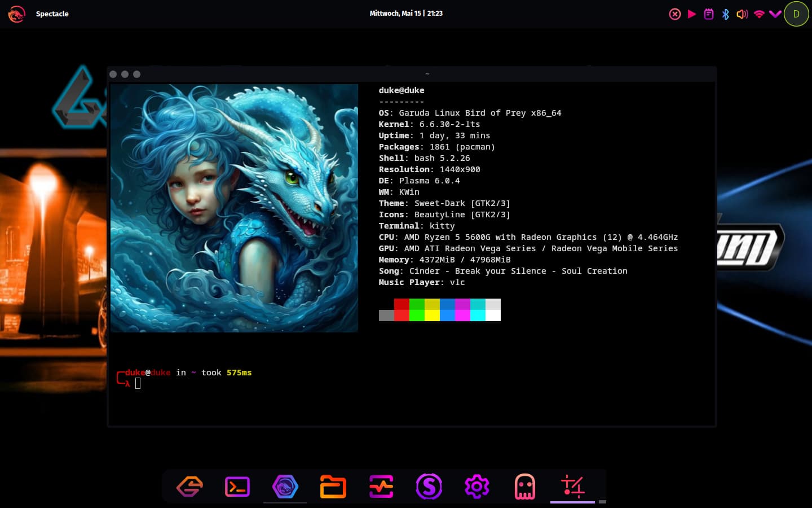This screenshot has width=812, height=508.
Task: Click the Icons: BeautyLine line
Action: [444, 214]
